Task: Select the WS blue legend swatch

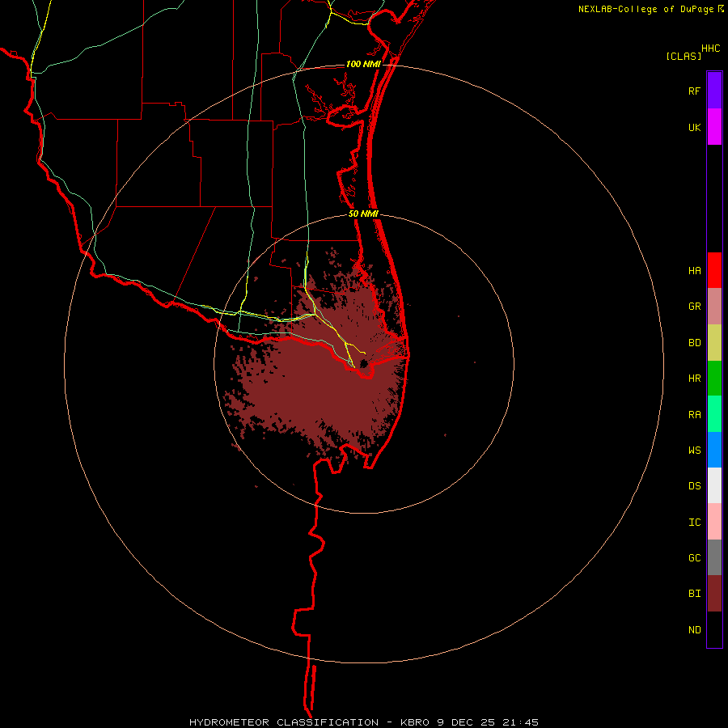Action: 714,450
